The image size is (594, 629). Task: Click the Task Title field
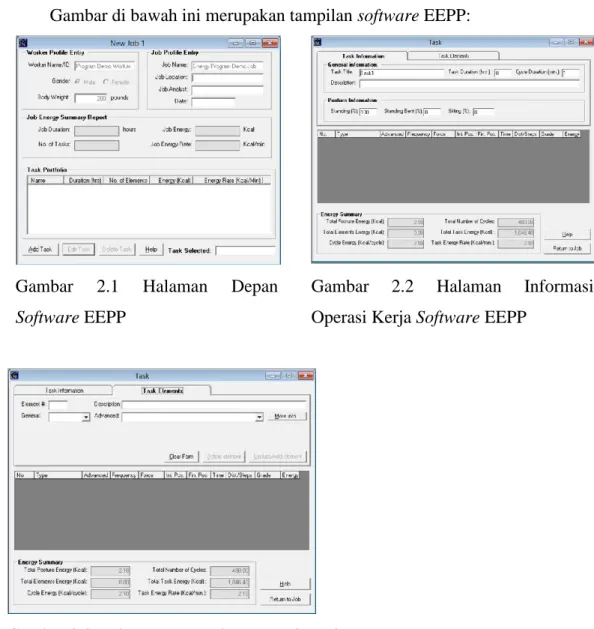(401, 73)
